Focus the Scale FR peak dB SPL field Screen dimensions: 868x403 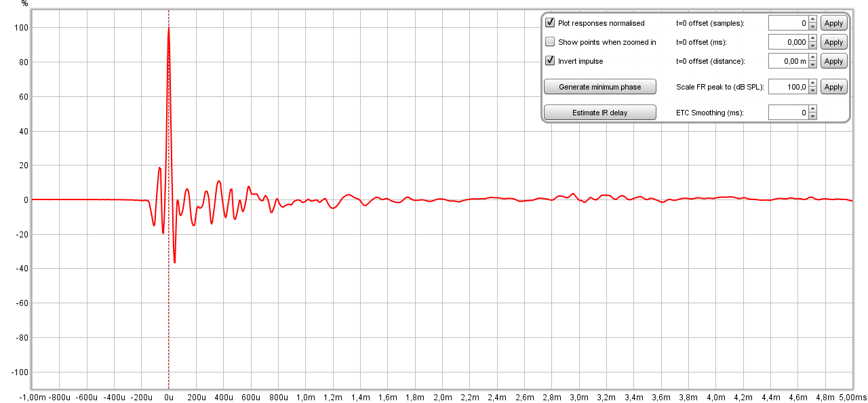788,87
